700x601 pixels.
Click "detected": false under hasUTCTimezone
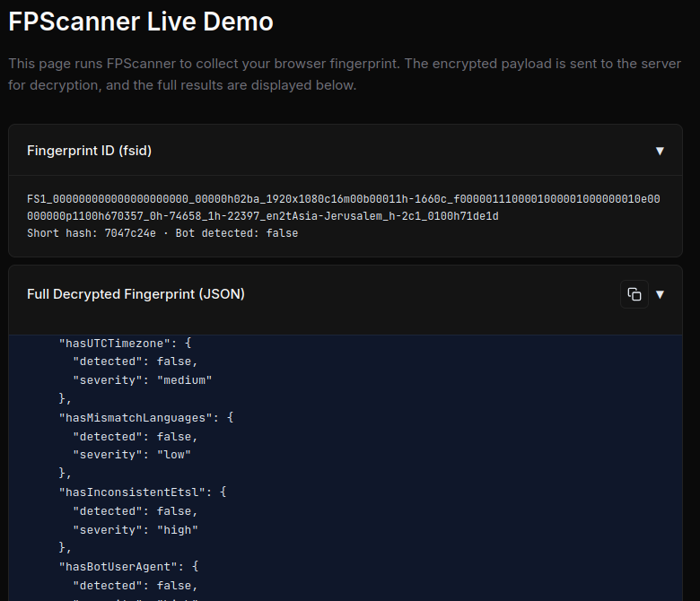pyautogui.click(x=136, y=361)
